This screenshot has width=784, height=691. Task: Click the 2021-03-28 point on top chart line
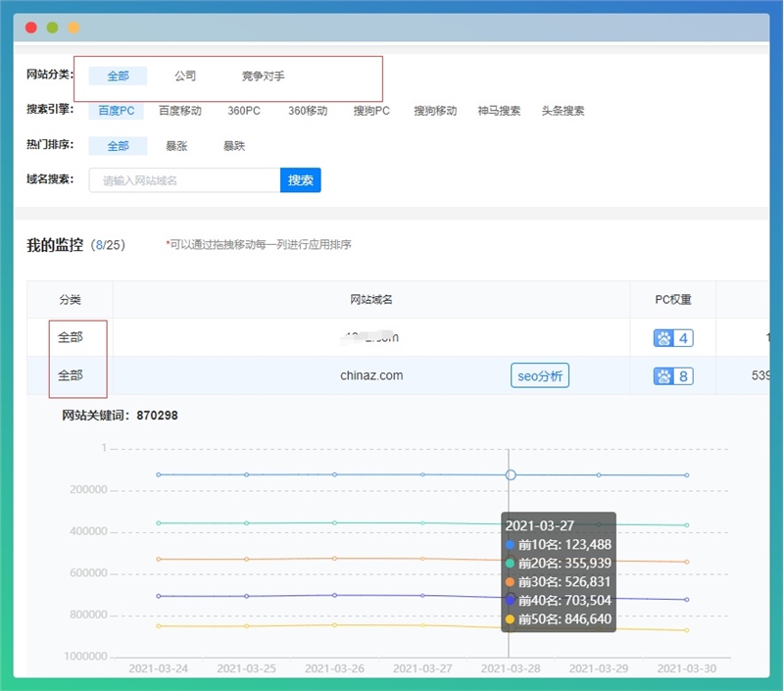[511, 474]
